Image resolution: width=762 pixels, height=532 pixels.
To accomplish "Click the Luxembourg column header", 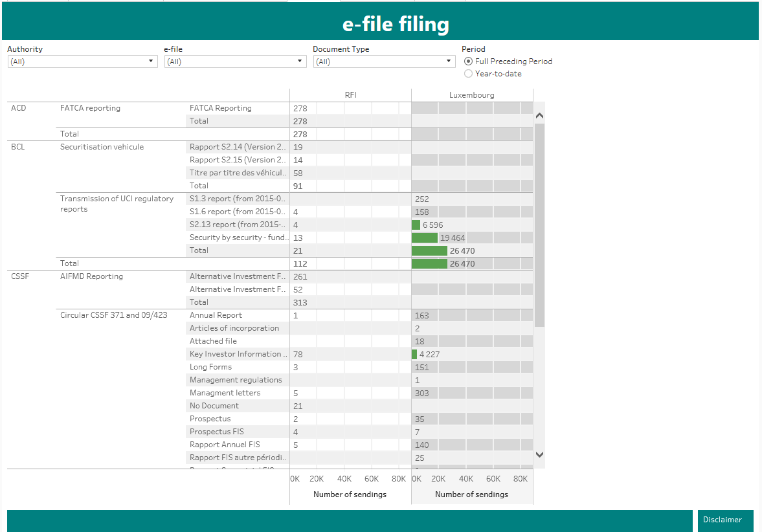I will click(x=472, y=95).
